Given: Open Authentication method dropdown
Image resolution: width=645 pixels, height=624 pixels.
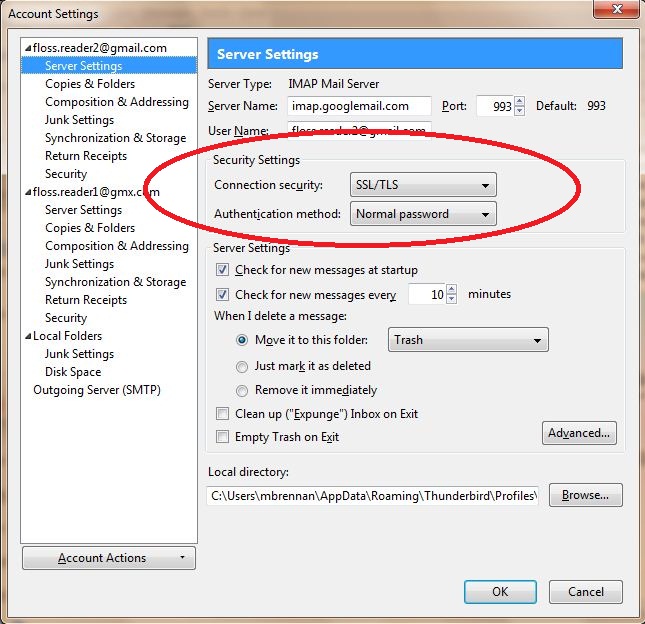Looking at the screenshot, I should pos(423,214).
